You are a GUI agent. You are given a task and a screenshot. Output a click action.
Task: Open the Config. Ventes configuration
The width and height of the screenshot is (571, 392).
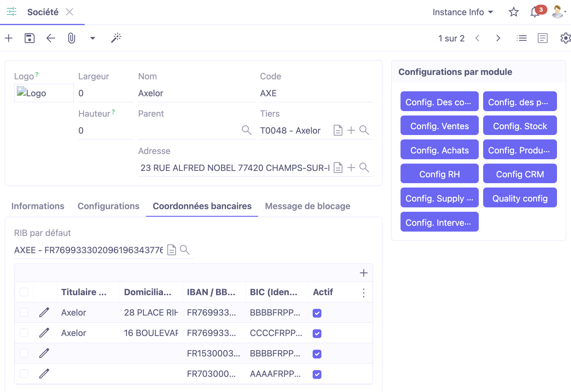439,125
